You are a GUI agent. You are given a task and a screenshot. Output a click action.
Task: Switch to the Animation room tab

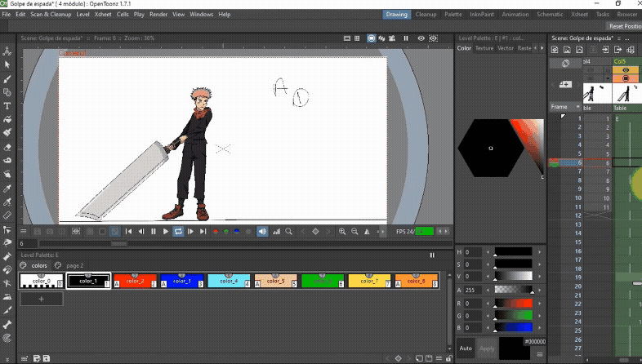coord(515,15)
